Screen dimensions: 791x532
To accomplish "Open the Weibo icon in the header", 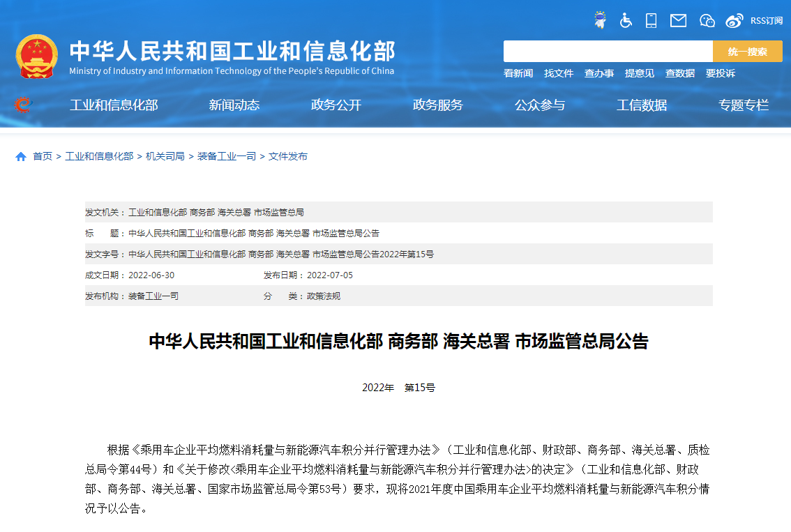I will 734,20.
